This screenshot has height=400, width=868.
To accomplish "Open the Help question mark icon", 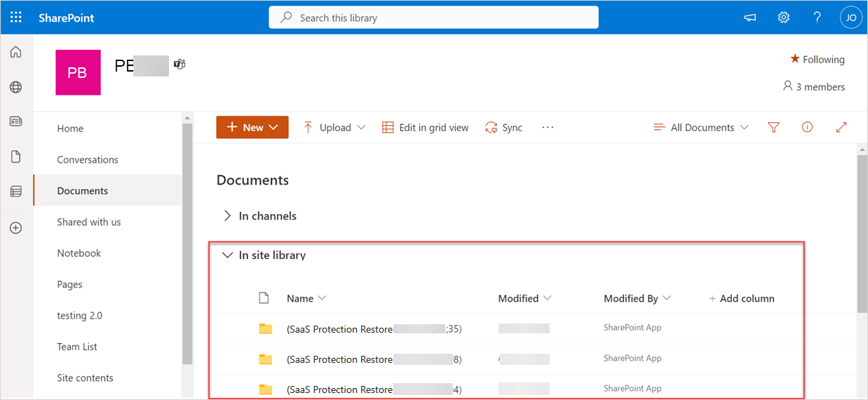I will (x=818, y=18).
